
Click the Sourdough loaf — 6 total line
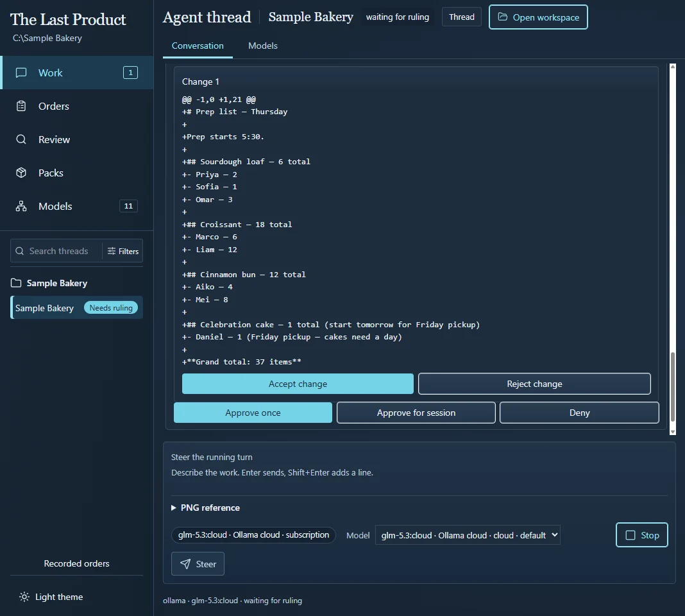pyautogui.click(x=246, y=162)
